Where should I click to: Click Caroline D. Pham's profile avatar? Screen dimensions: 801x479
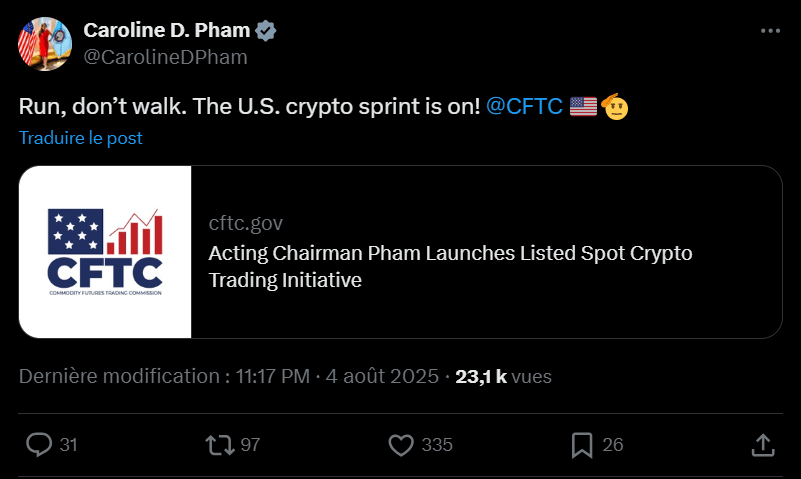coord(43,43)
